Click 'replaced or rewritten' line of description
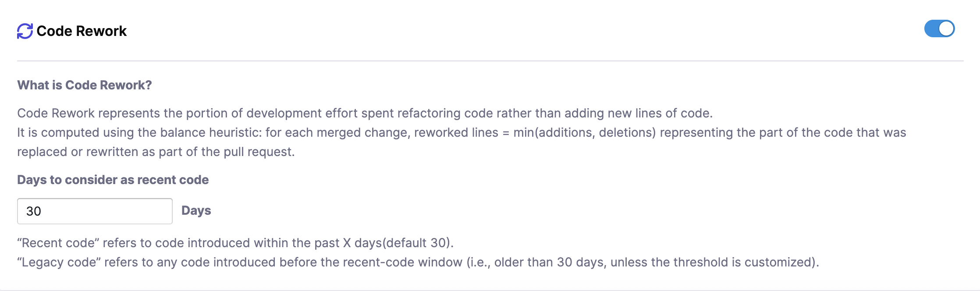 tap(79, 152)
